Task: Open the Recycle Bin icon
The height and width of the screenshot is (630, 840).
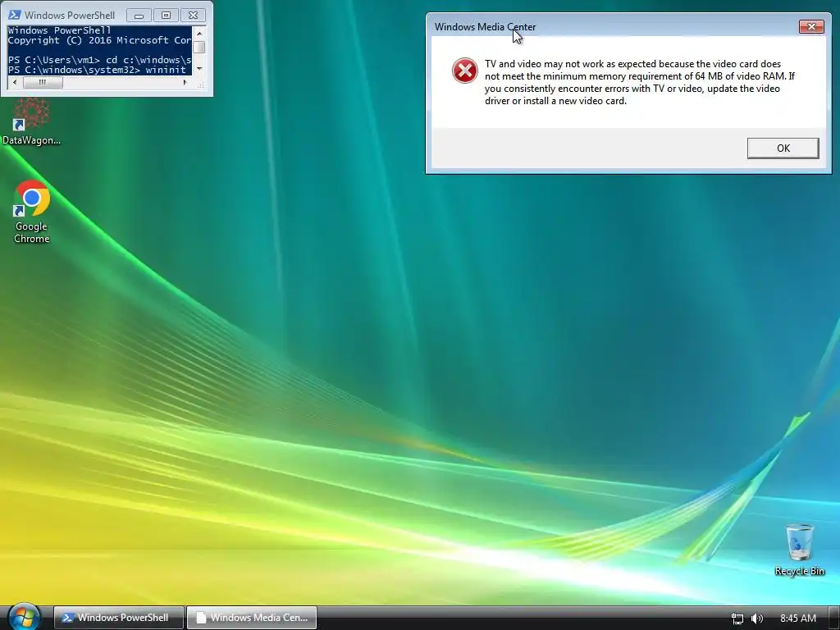Action: coord(799,550)
